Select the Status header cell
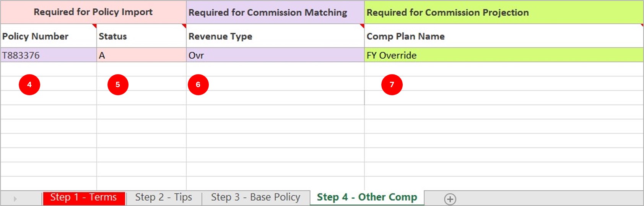The width and height of the screenshot is (644, 206). coord(141,36)
